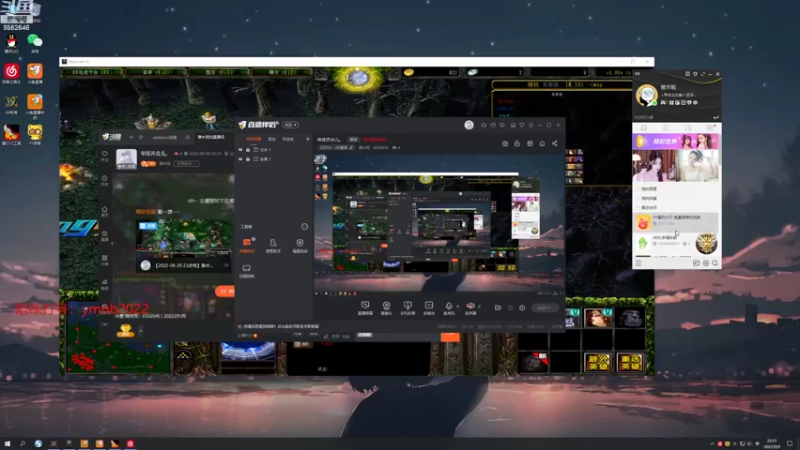Click notification message at stream app bottom
Image resolution: width=800 pixels, height=450 pixels.
point(280,326)
